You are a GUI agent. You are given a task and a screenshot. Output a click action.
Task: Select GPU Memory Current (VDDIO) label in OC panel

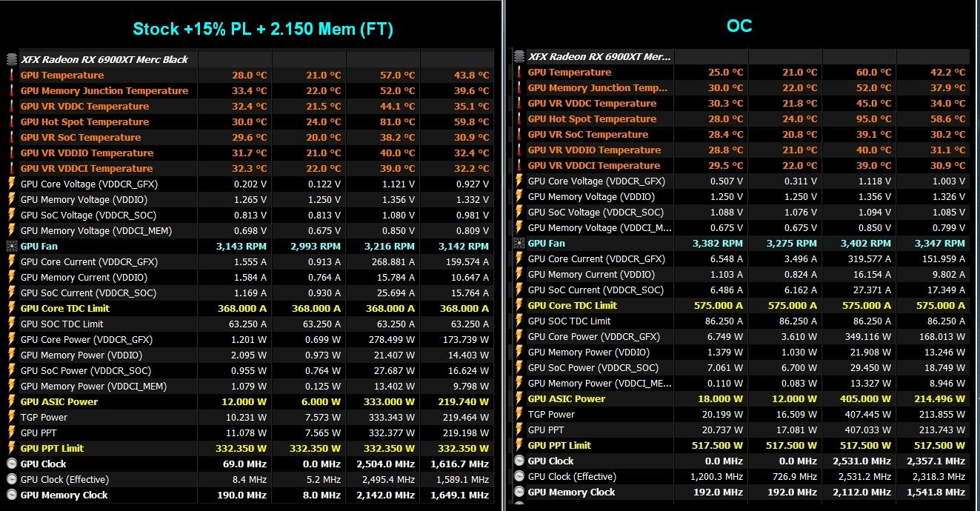coord(591,274)
